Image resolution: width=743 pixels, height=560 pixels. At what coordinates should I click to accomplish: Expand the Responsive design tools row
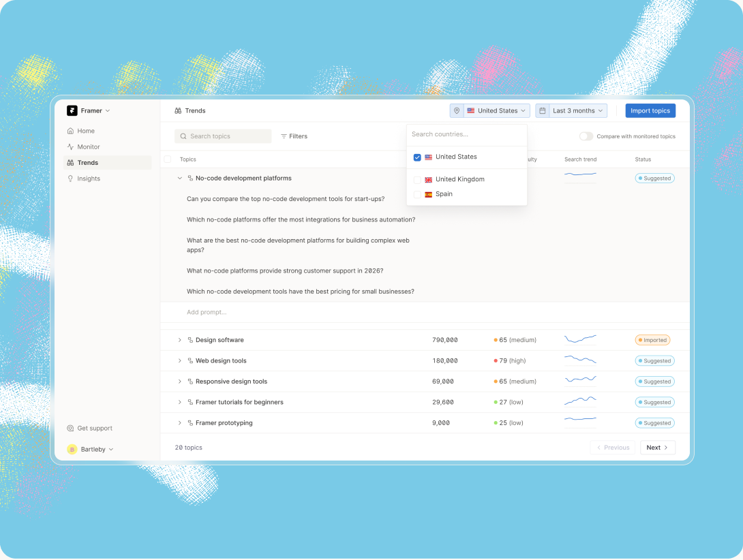tap(179, 382)
